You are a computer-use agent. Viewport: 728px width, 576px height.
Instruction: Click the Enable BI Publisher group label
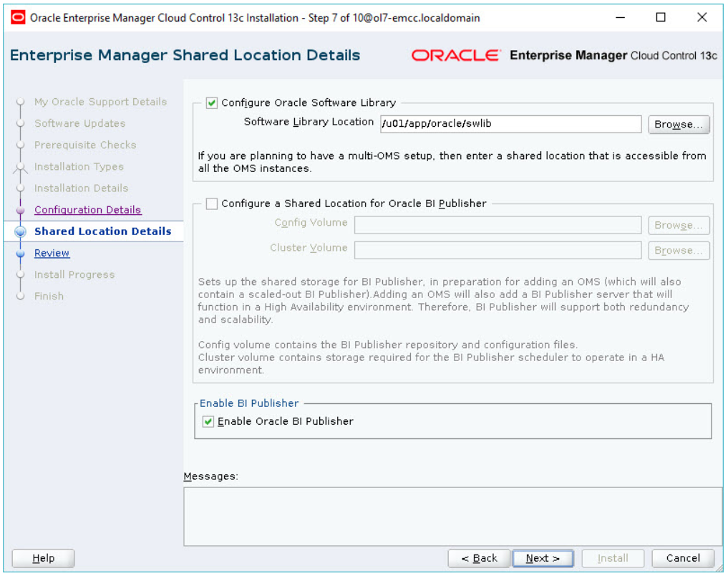click(x=249, y=403)
